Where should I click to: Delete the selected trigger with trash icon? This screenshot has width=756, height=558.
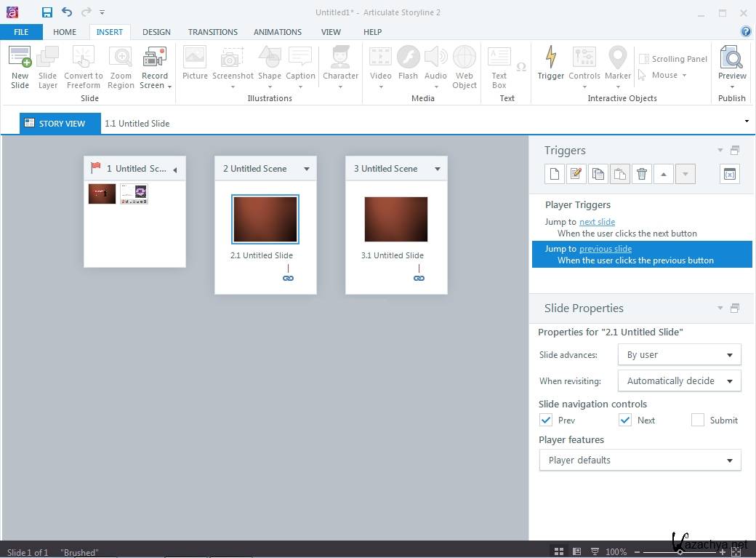pos(641,174)
